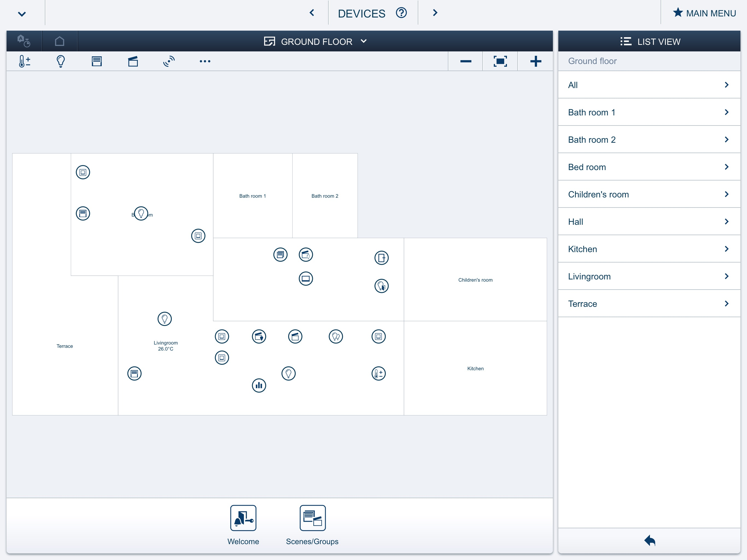Open the thermostat device in the living area

click(x=379, y=374)
